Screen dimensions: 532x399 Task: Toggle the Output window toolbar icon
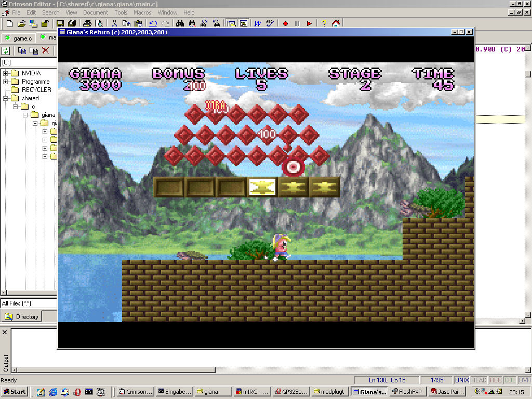pos(244,23)
